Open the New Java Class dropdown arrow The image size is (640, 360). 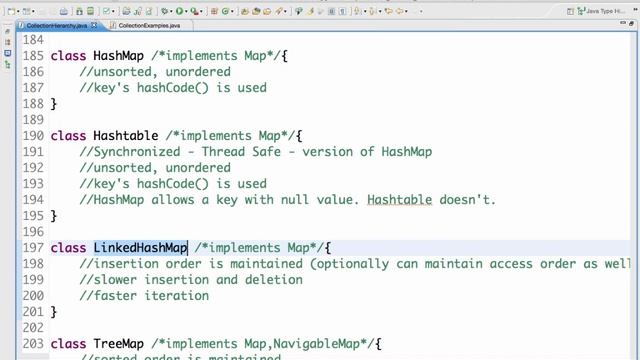(232, 11)
